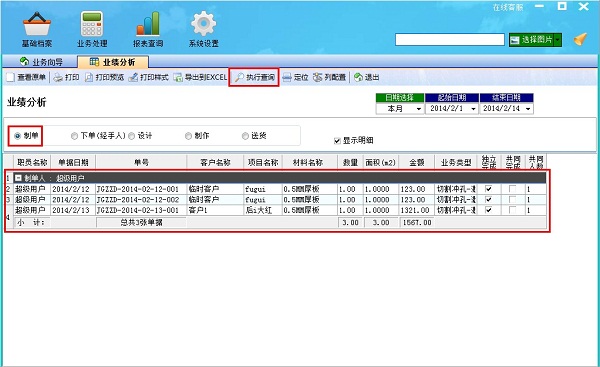Select the 制作 radio button

click(x=188, y=136)
